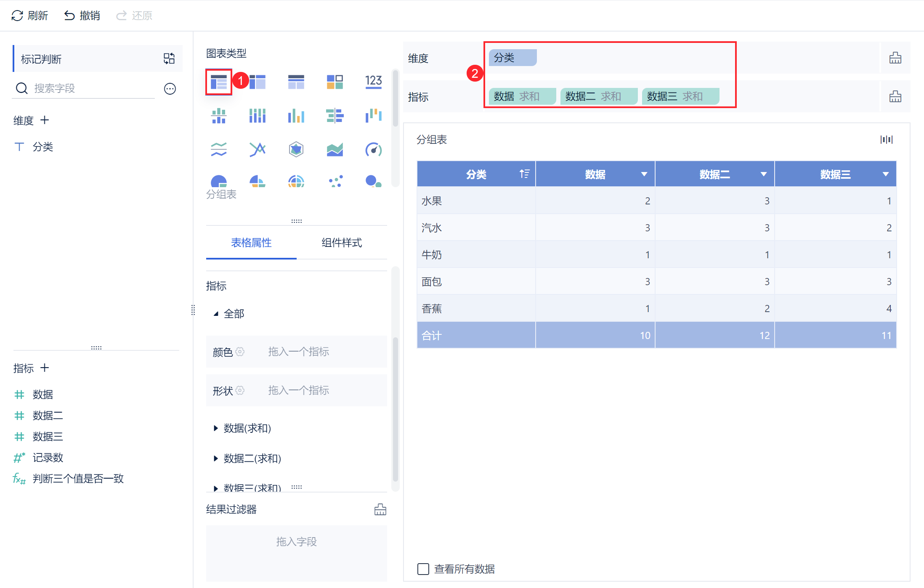
Task: Clear the 指标 row with the eraser icon
Action: [x=895, y=97]
